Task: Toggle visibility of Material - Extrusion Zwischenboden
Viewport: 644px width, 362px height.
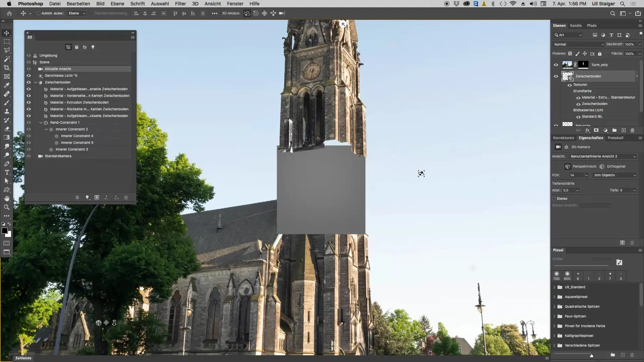Action: 29,103
